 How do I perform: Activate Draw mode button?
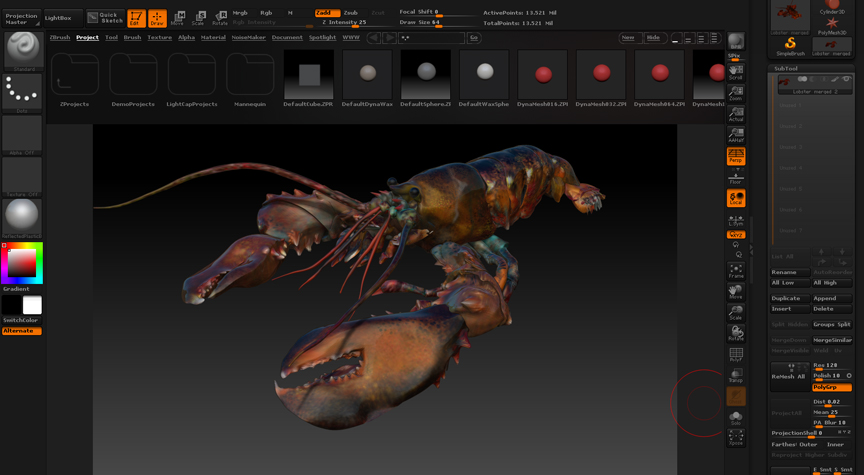(x=157, y=18)
